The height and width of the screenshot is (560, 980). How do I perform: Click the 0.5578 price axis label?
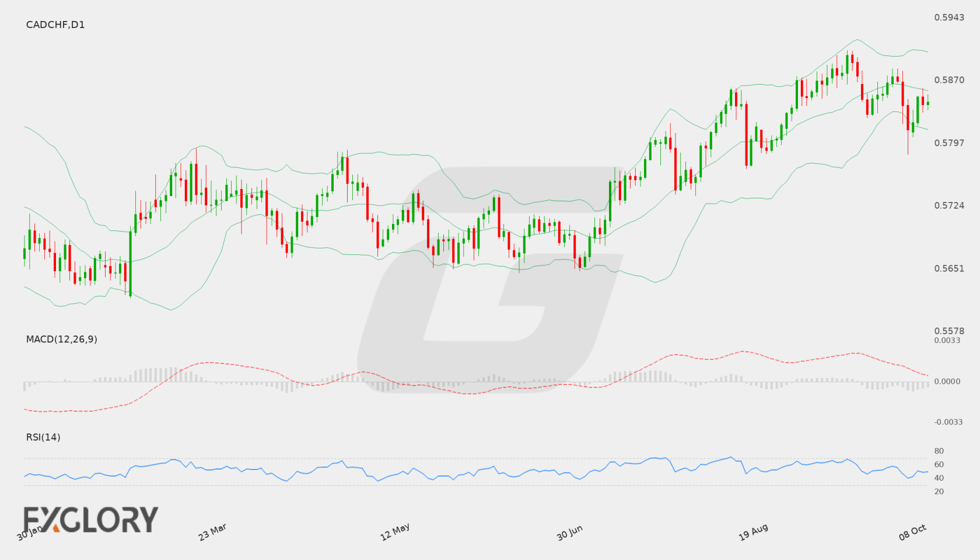(949, 331)
